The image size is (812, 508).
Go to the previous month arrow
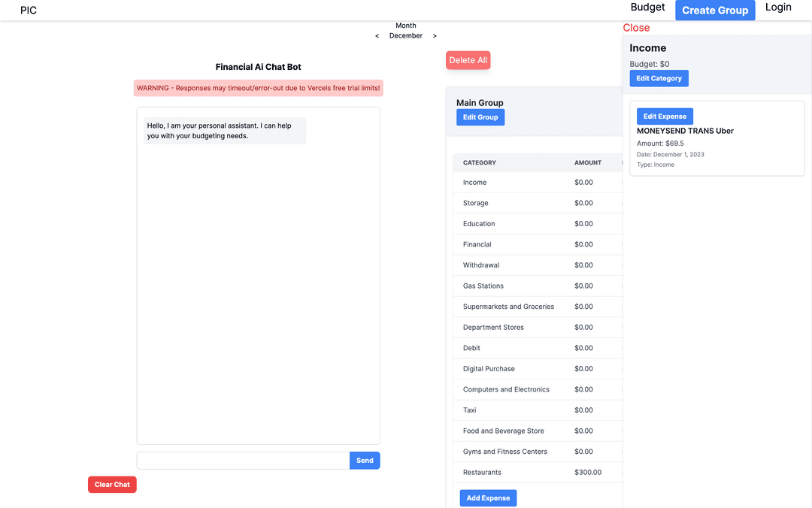tap(377, 36)
